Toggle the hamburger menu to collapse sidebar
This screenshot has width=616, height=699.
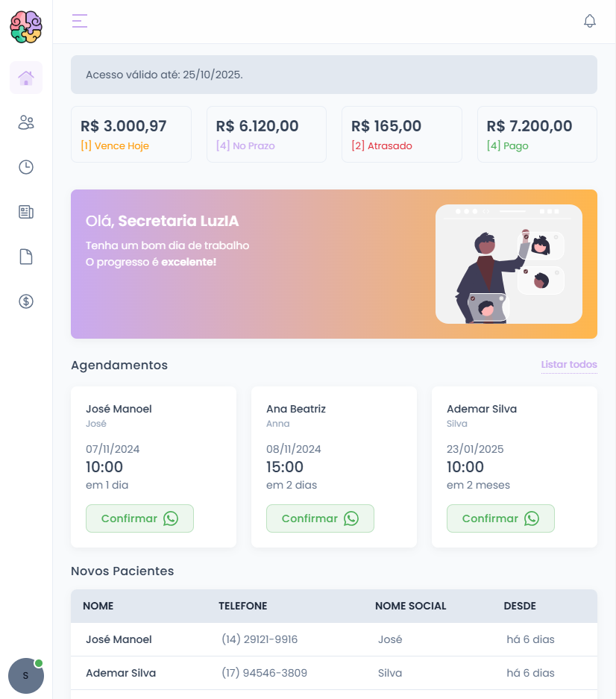click(80, 21)
